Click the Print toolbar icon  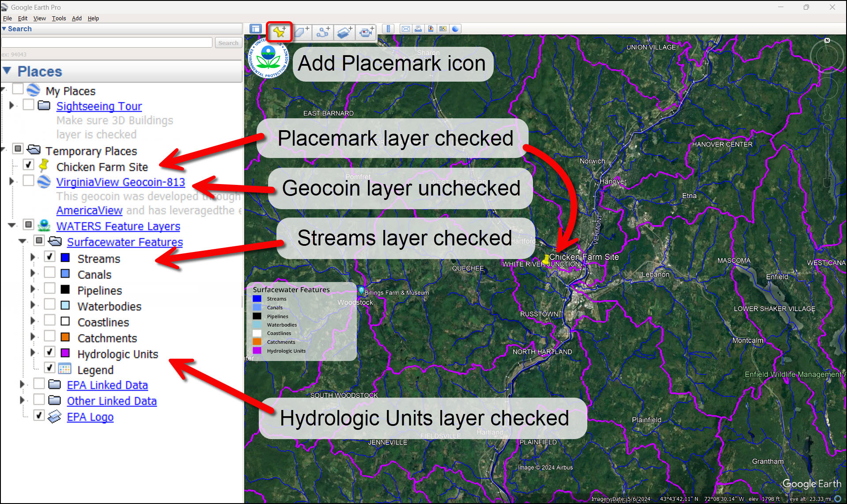click(418, 29)
